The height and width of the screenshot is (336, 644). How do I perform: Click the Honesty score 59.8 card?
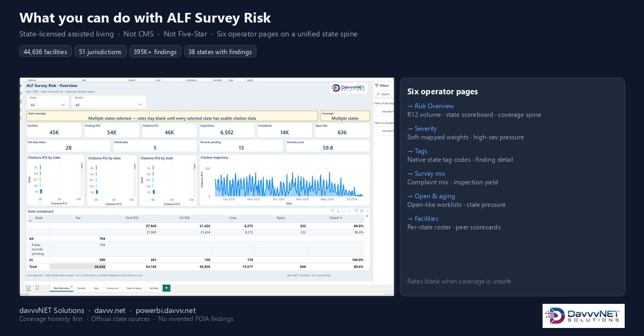327,146
